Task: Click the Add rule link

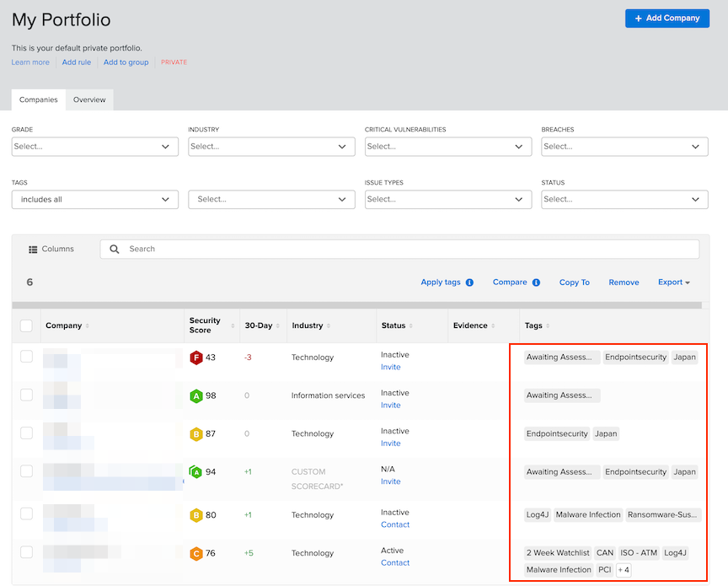Action: [x=77, y=62]
